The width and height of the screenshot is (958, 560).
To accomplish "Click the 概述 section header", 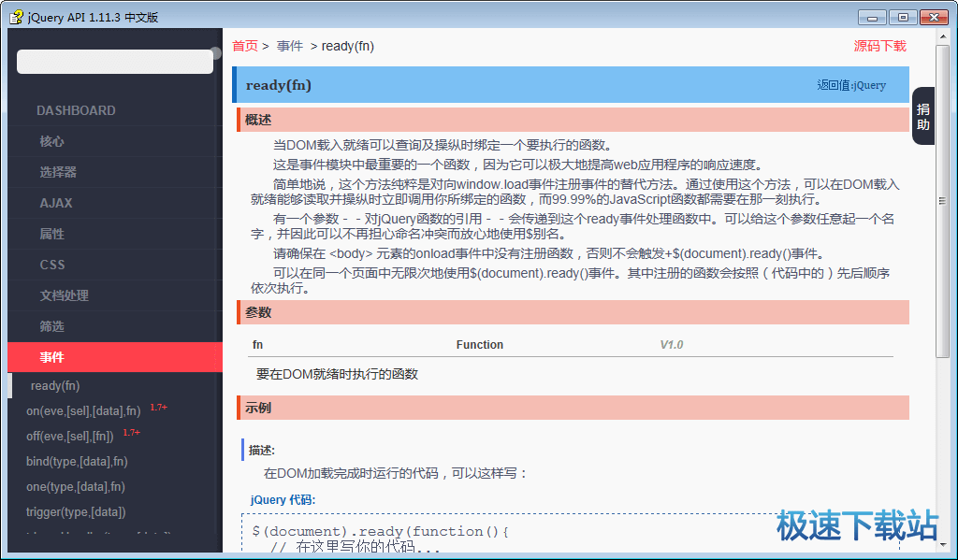I will (573, 120).
